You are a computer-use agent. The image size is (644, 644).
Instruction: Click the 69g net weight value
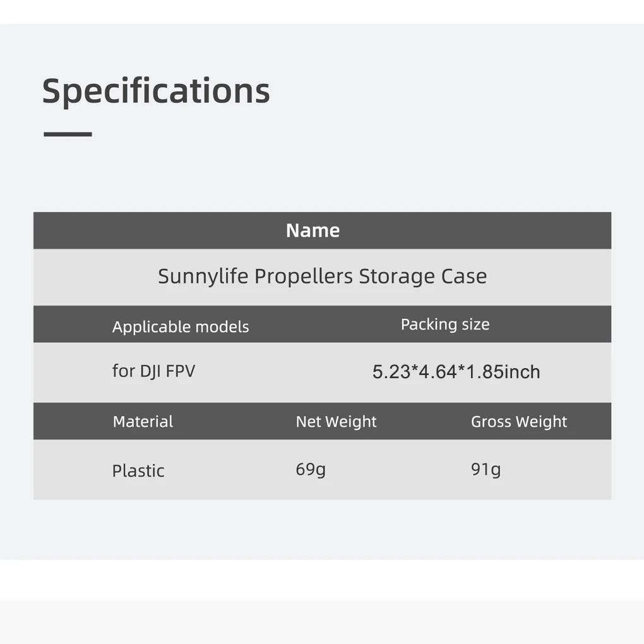311,469
